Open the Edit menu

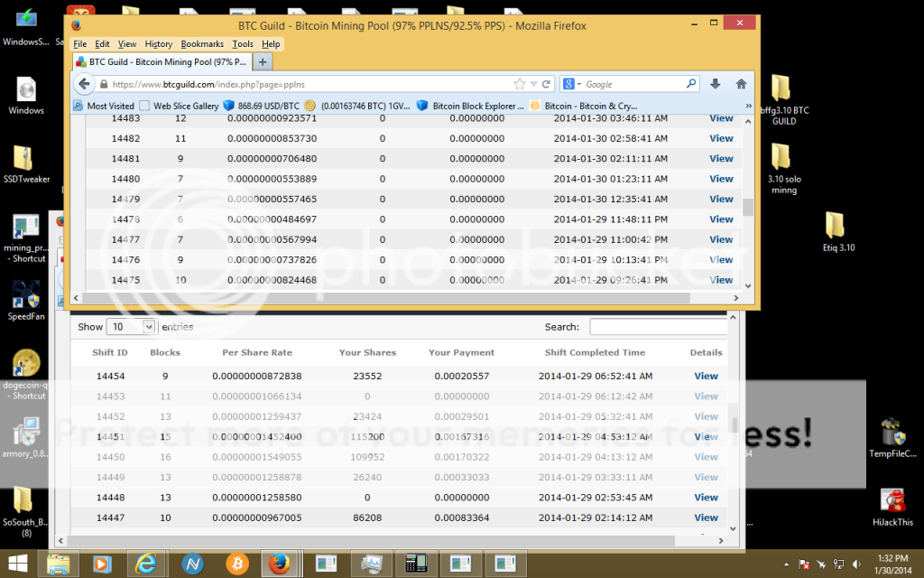(102, 44)
